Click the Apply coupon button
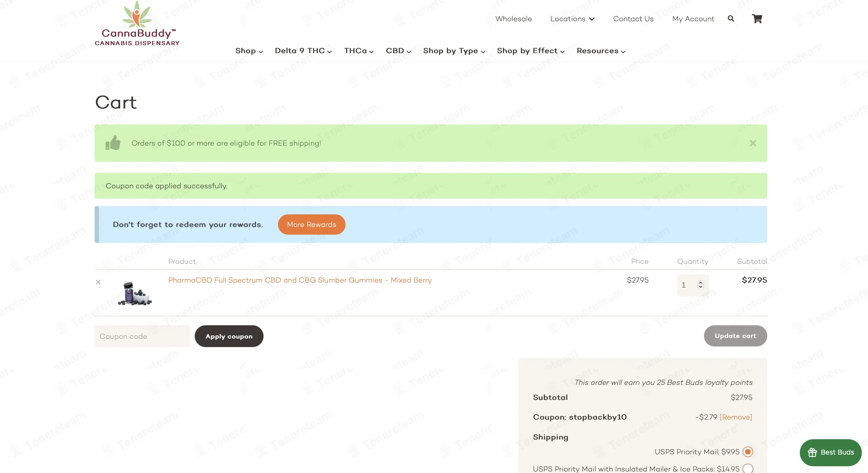Screen dimensions: 868x473 pos(229,336)
